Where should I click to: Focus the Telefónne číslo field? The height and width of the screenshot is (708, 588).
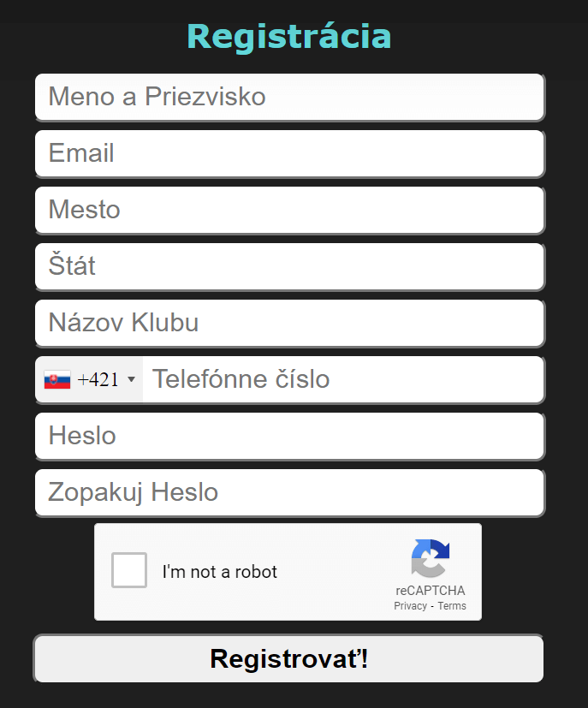click(342, 379)
